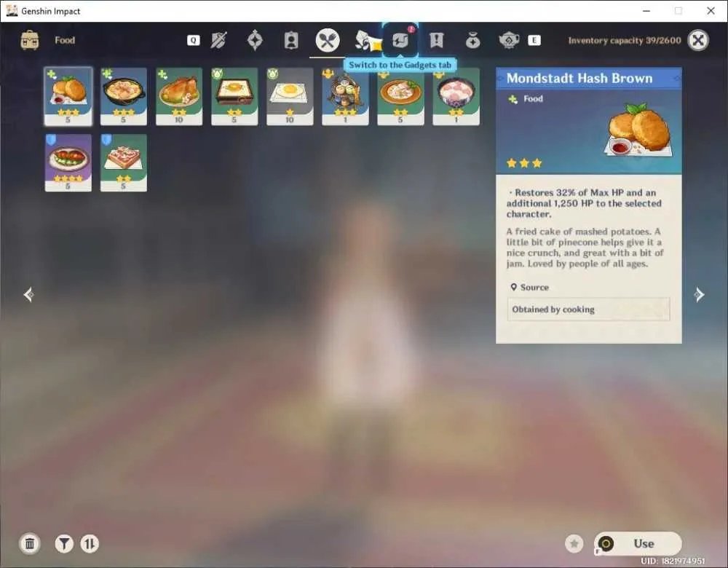Select the three-star dish with quantity 1
This screenshot has width=728, height=568.
[x=345, y=96]
